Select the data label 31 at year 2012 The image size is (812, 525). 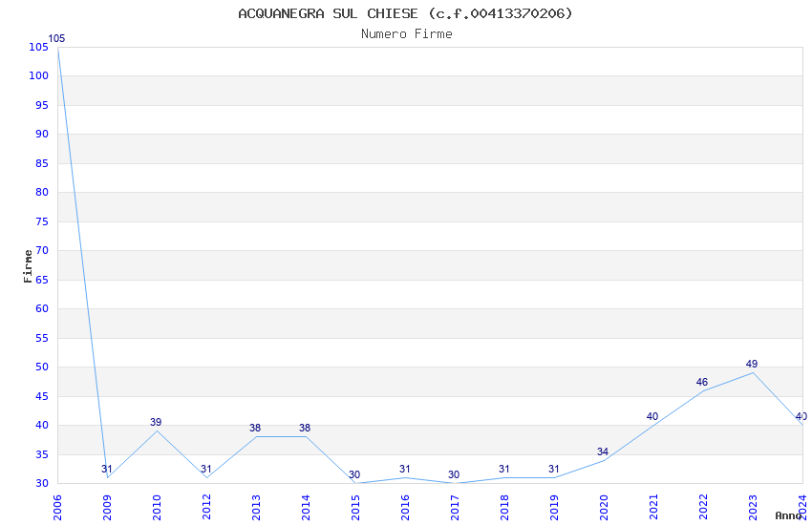tap(206, 469)
